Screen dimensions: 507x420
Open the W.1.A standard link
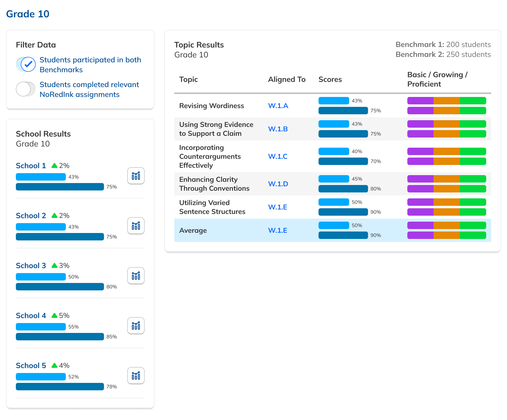point(278,106)
